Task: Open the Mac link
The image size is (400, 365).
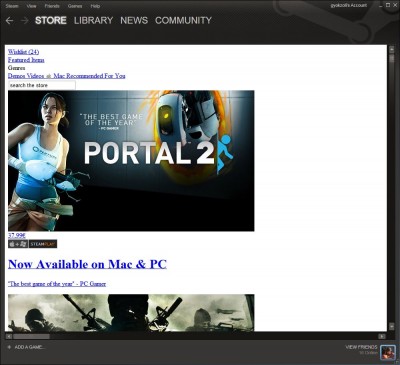Action: pyautogui.click(x=59, y=76)
